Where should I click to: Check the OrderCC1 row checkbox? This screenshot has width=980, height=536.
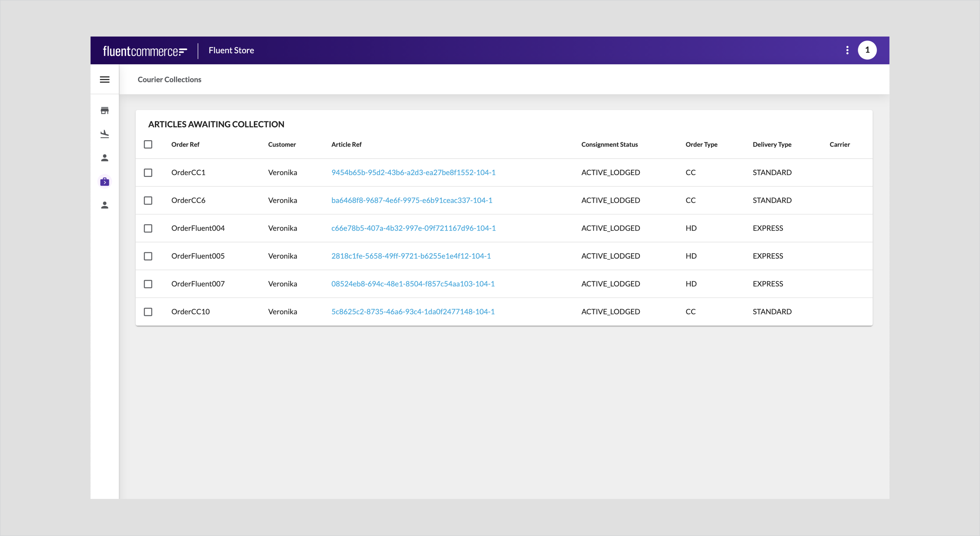point(148,173)
